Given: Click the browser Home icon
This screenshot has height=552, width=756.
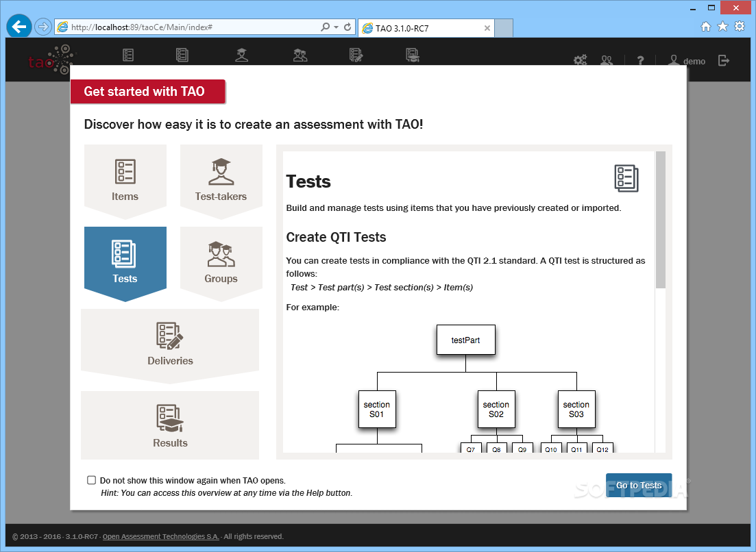Looking at the screenshot, I should point(706,27).
